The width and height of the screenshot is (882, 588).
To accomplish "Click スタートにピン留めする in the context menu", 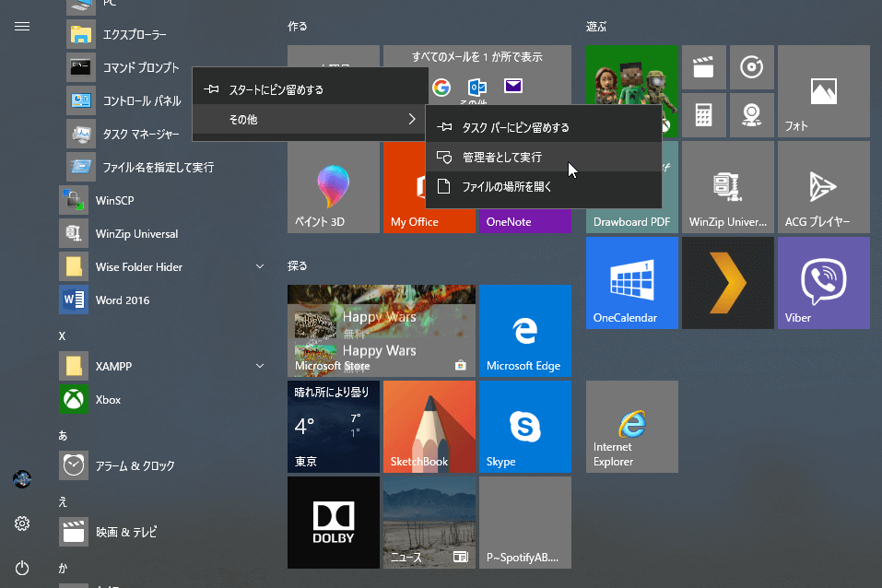I will pyautogui.click(x=276, y=90).
